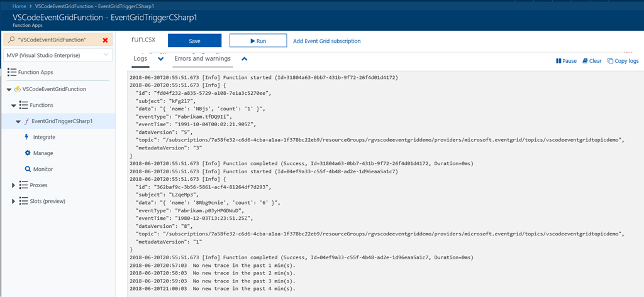644x297 pixels.
Task: Clear the search filter with red X
Action: (x=105, y=40)
